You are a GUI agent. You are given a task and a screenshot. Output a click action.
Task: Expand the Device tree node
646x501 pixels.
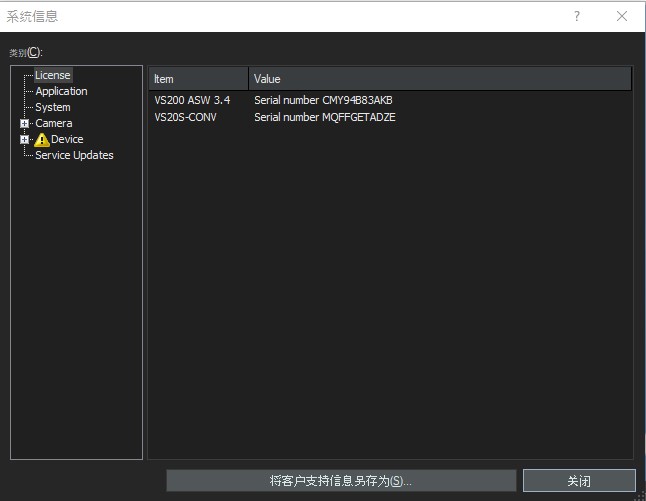(x=25, y=140)
